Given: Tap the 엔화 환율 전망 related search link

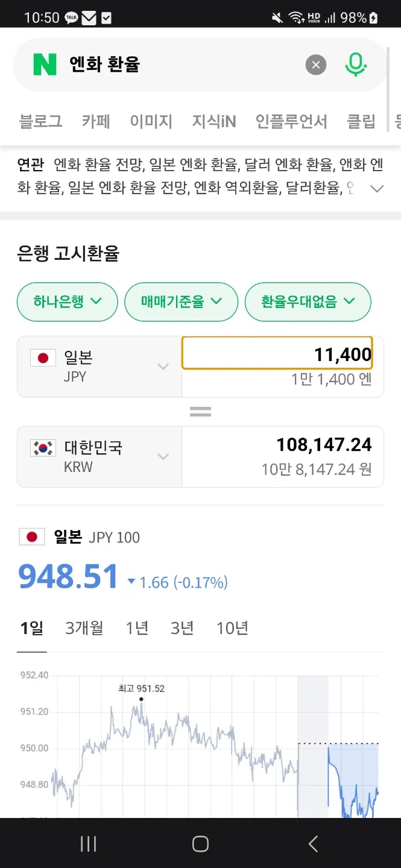Looking at the screenshot, I should [98, 165].
